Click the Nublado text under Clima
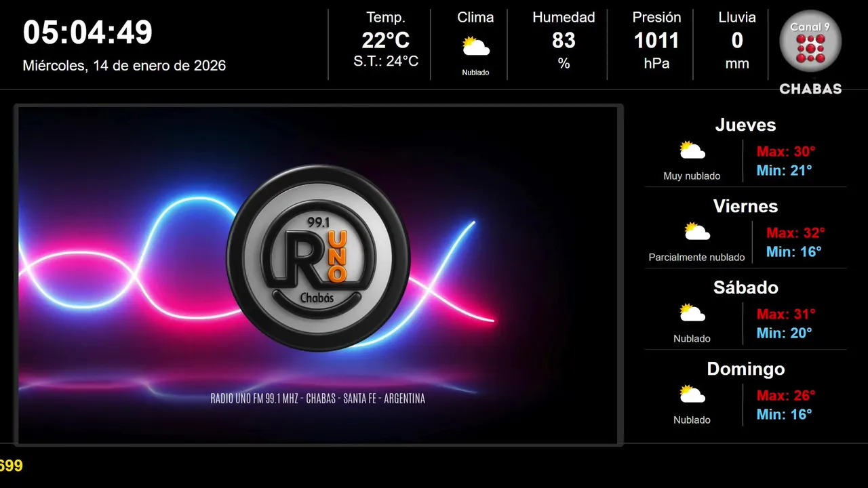 [x=475, y=73]
